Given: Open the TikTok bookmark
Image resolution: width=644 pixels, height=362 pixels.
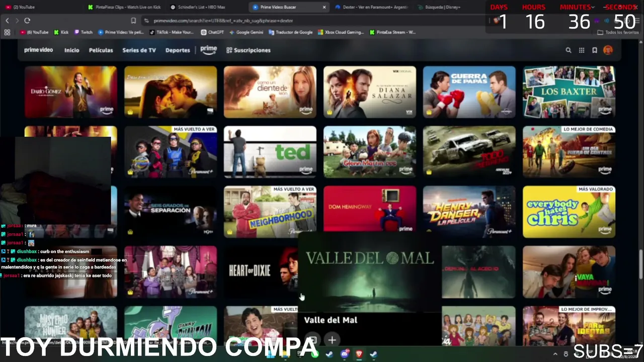Looking at the screenshot, I should pos(172,32).
